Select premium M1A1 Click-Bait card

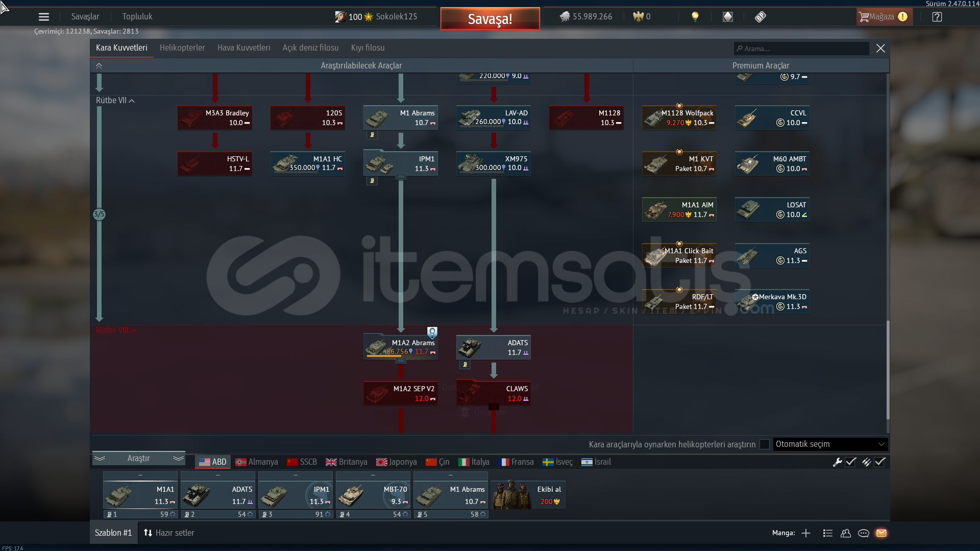point(679,255)
